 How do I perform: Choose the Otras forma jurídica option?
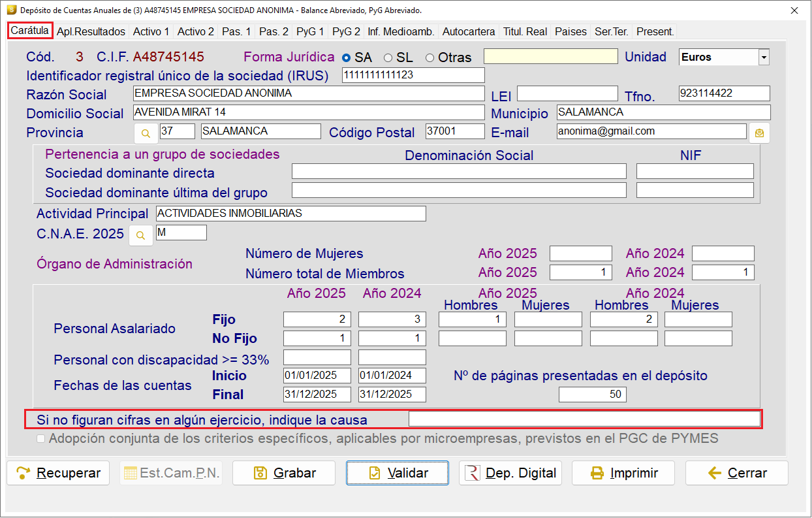[429, 57]
